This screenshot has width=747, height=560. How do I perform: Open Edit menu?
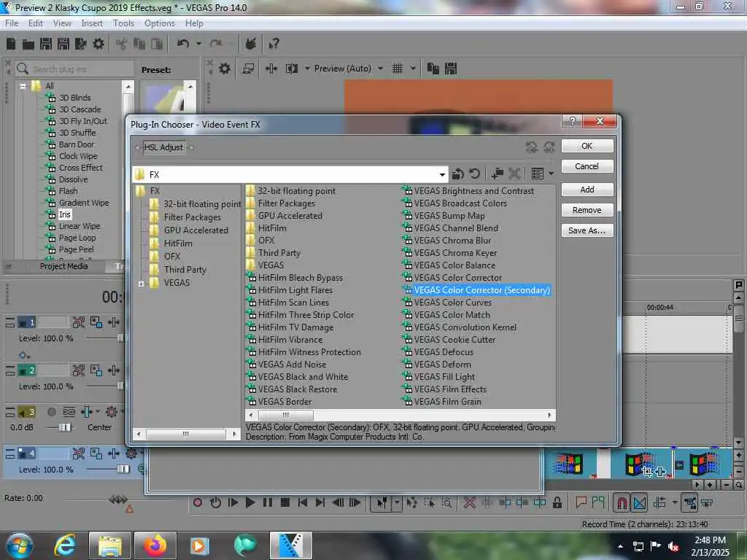pyautogui.click(x=36, y=23)
